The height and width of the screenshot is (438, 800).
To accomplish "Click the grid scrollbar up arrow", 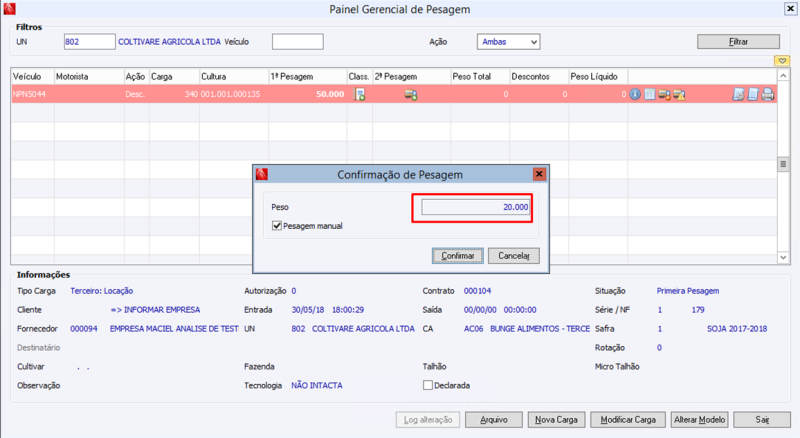I will click(783, 76).
